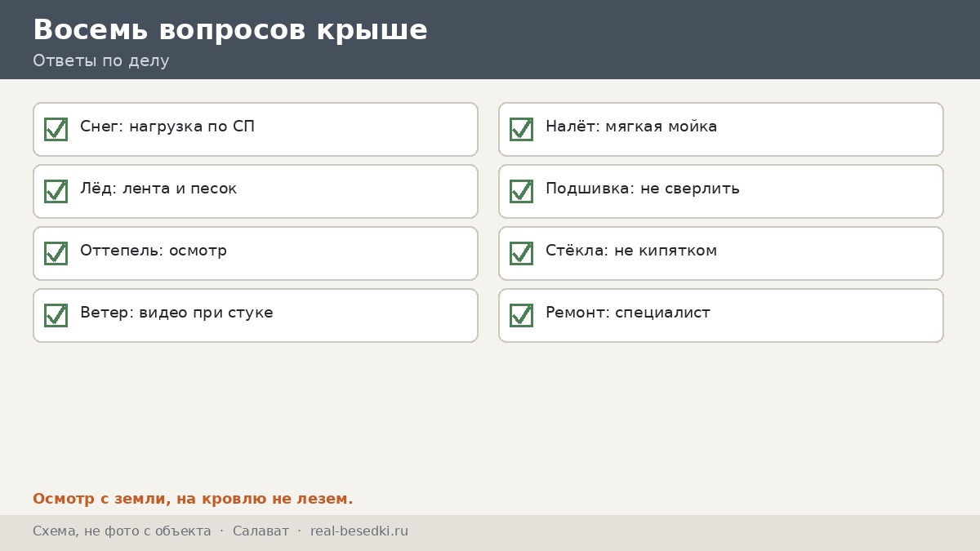
Task: Click the footer text Салават
Action: (261, 531)
